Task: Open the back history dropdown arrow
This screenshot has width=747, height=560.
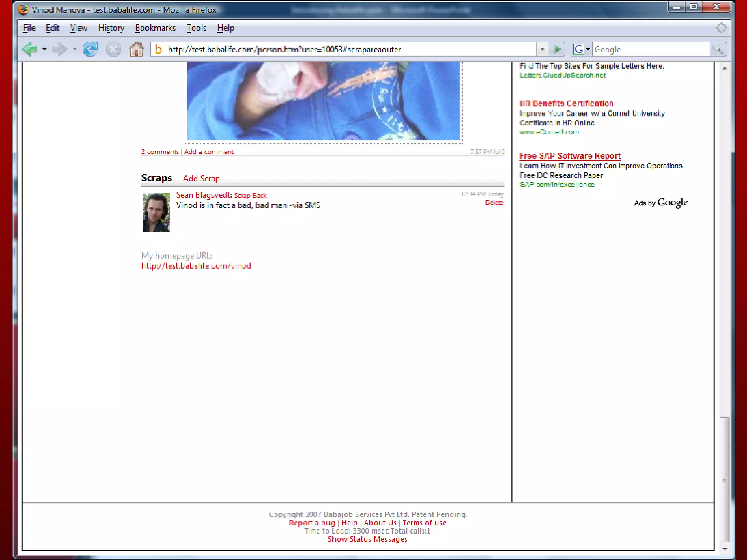Action: coord(44,49)
